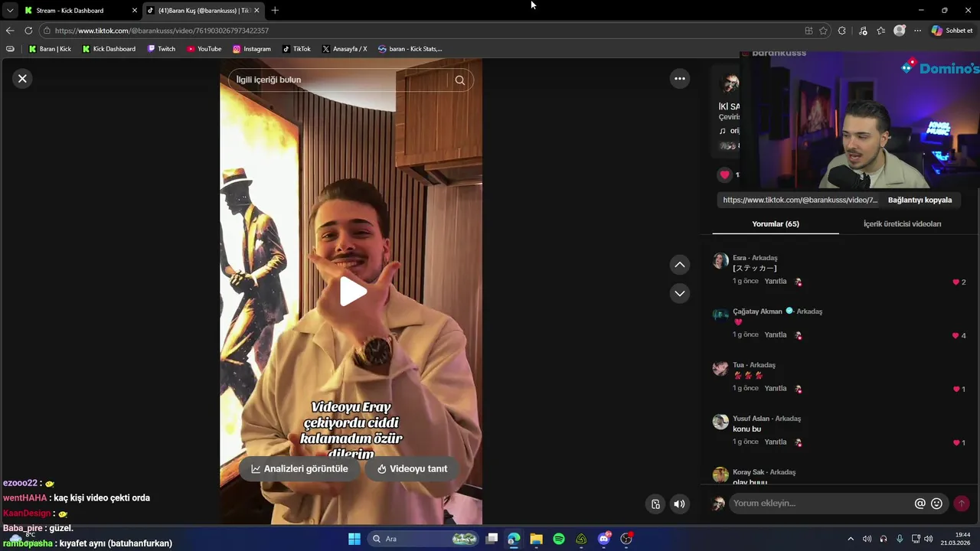Open YouTube bookmark
The width and height of the screenshot is (980, 551).
click(x=204, y=49)
